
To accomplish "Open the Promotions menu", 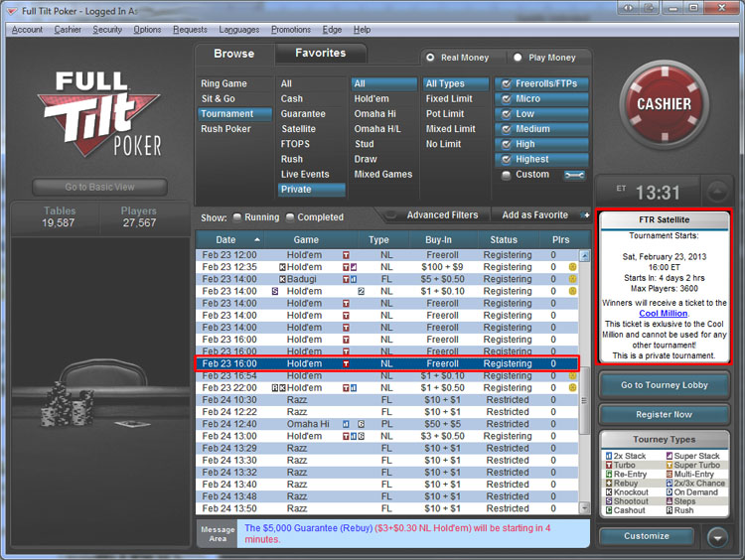I will pos(291,30).
